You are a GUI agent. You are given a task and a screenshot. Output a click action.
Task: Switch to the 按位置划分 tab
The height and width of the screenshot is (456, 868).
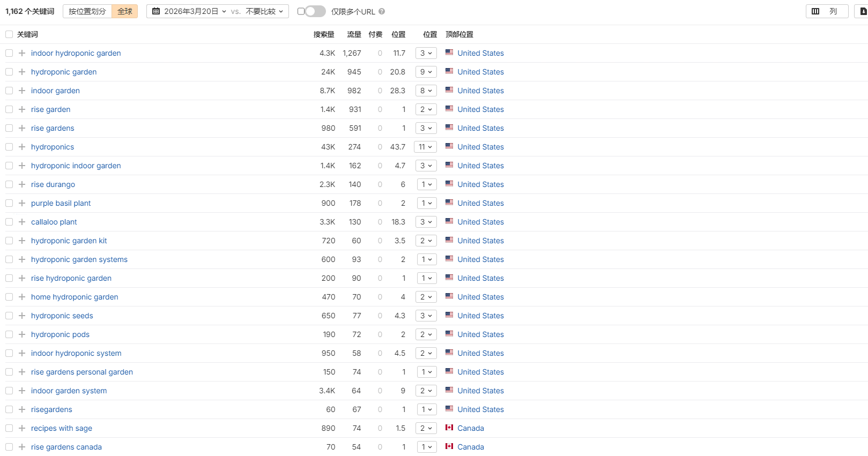click(87, 11)
